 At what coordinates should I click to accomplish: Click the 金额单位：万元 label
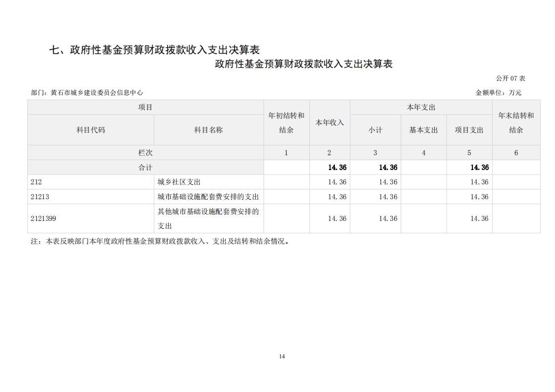click(x=498, y=92)
